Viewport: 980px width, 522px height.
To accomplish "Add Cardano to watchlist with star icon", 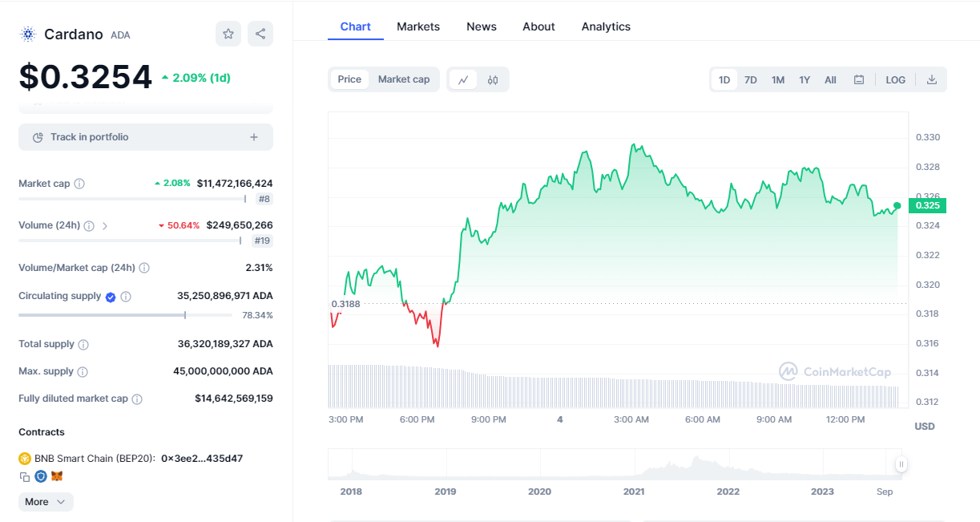I will pos(228,34).
